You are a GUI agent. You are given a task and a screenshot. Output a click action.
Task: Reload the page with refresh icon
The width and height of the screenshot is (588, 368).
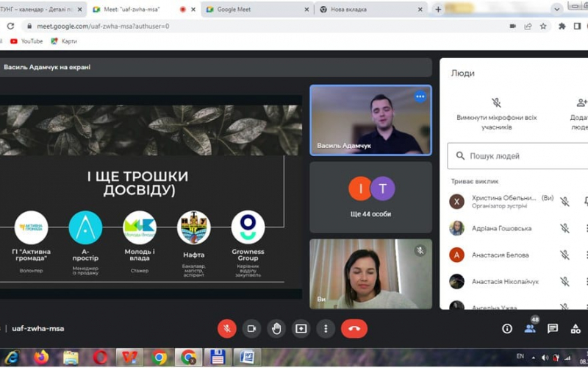[10, 26]
